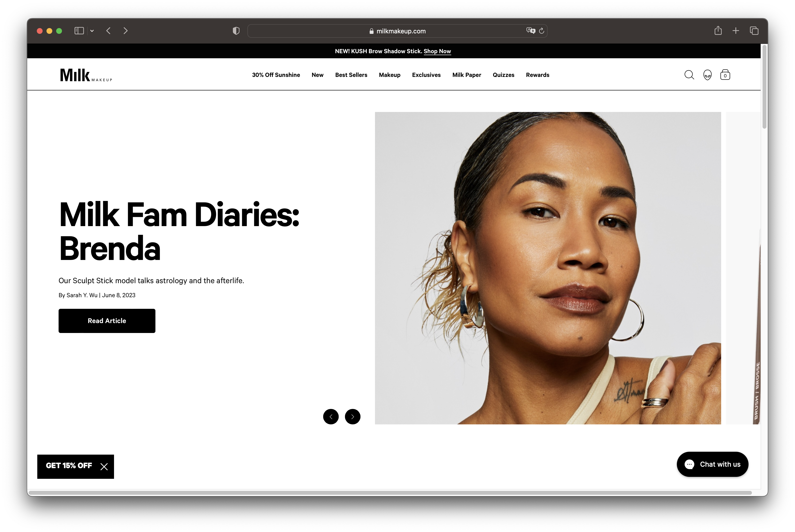
Task: Follow the Shop Now banner link
Action: [437, 51]
